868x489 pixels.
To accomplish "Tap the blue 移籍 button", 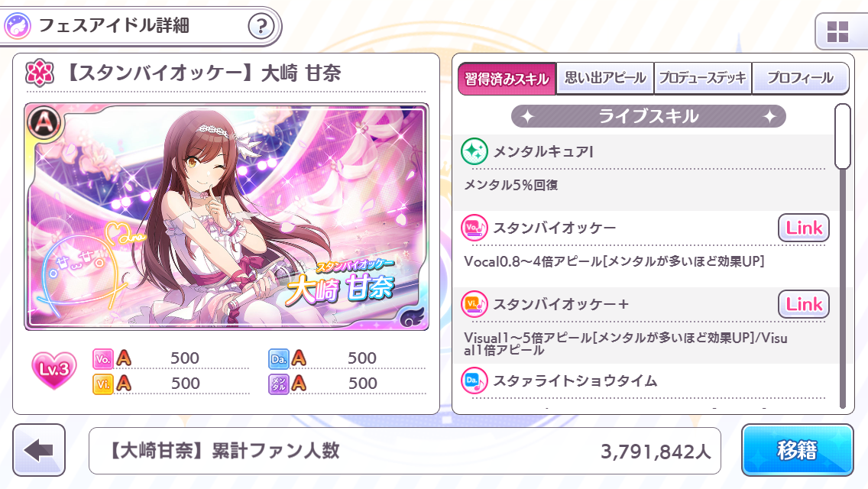I will pyautogui.click(x=797, y=450).
